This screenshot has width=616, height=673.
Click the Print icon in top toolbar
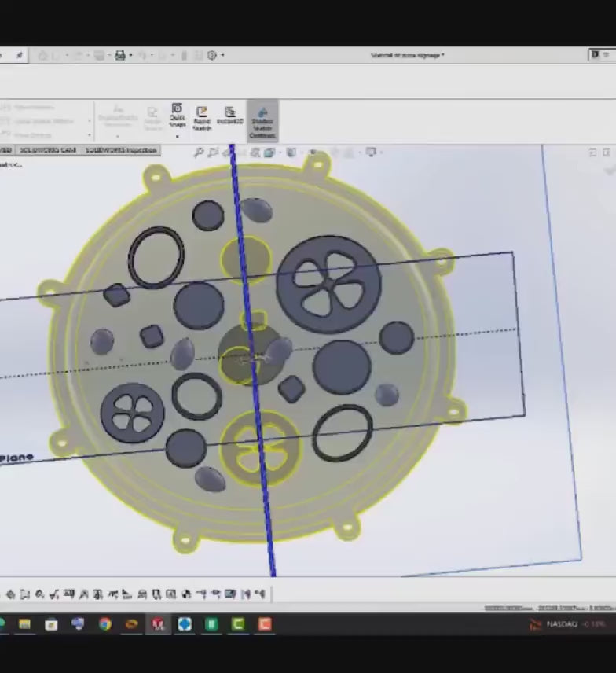120,55
